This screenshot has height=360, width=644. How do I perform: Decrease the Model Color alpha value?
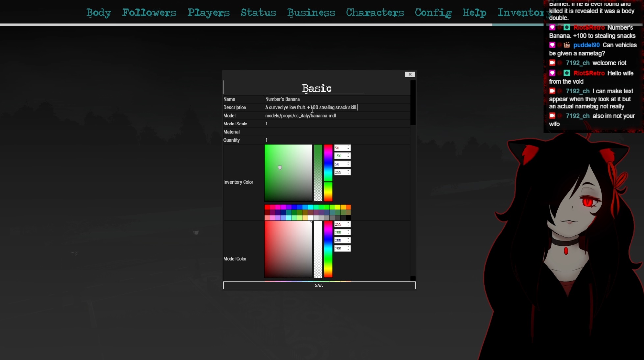[348, 250]
